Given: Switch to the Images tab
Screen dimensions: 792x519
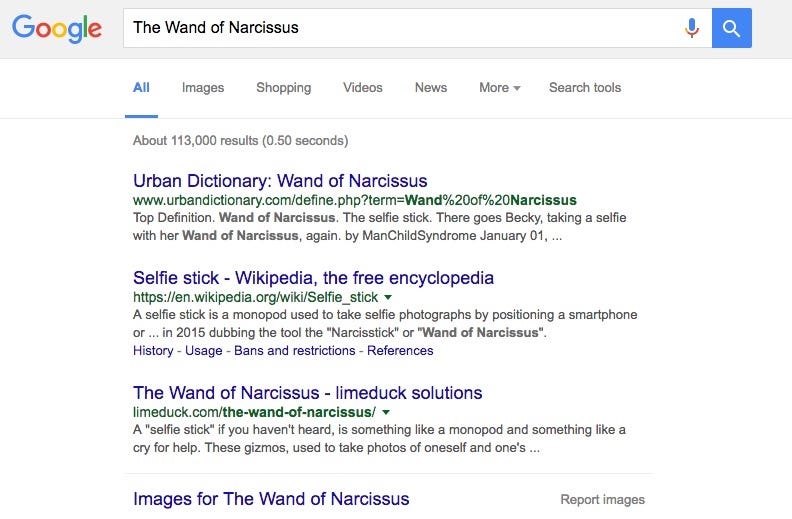Looking at the screenshot, I should point(203,87).
